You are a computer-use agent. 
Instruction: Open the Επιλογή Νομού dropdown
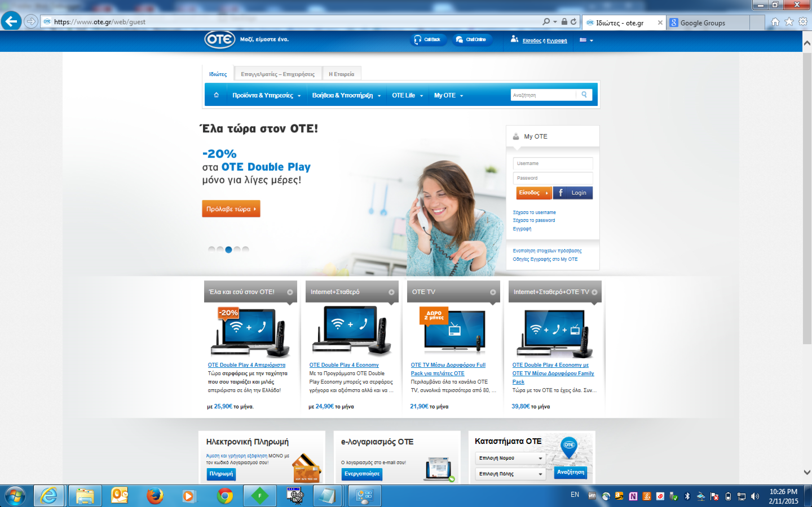510,458
